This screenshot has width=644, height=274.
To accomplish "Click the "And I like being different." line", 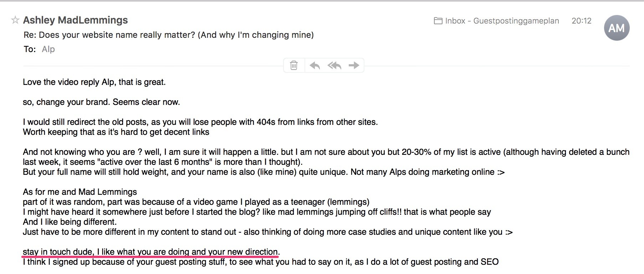I will (70, 222).
